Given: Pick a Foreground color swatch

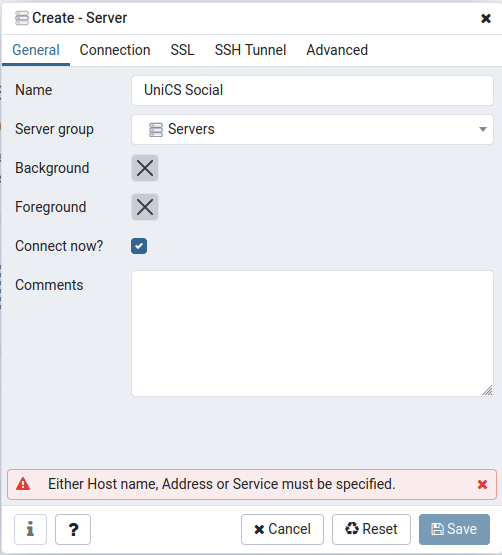Looking at the screenshot, I should click(x=145, y=207).
